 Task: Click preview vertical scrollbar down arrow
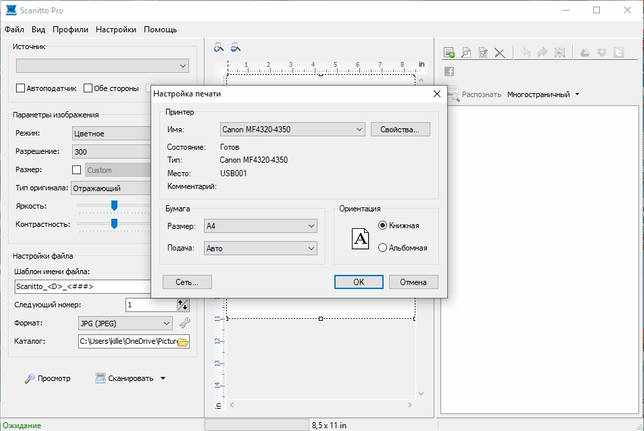pyautogui.click(x=421, y=394)
